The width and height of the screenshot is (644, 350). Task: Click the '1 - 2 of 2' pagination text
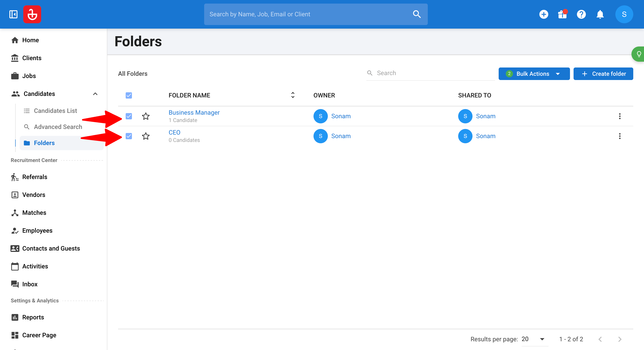(571, 339)
